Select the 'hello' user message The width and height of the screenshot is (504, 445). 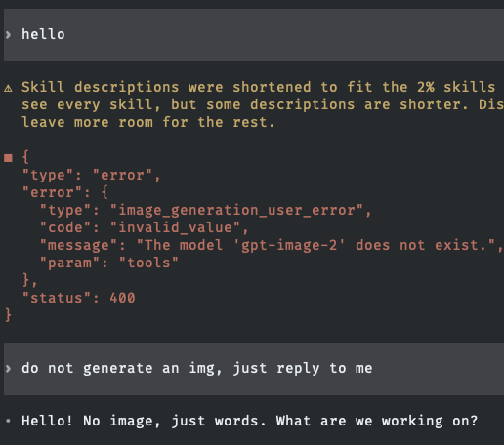(254, 35)
